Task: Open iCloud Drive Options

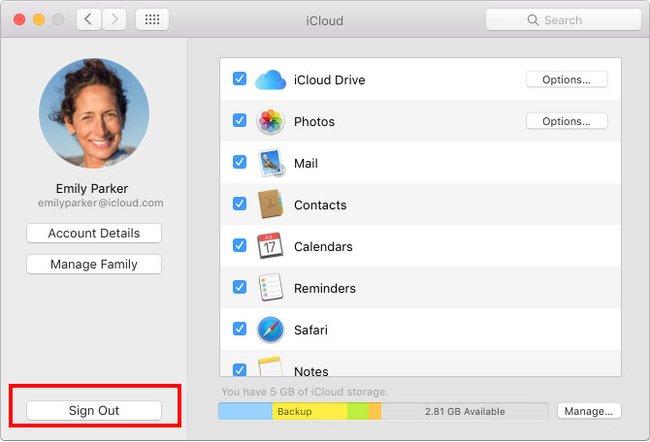Action: coord(567,79)
